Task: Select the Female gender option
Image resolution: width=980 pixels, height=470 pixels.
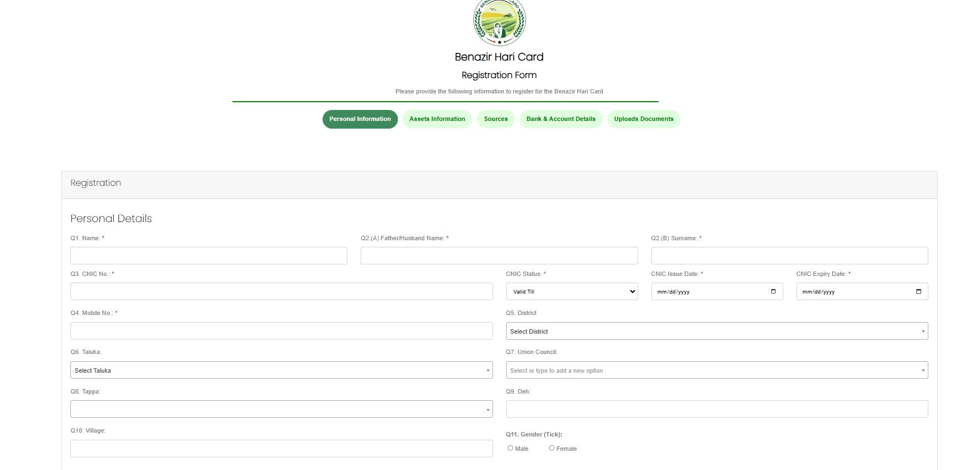Action: tap(552, 448)
